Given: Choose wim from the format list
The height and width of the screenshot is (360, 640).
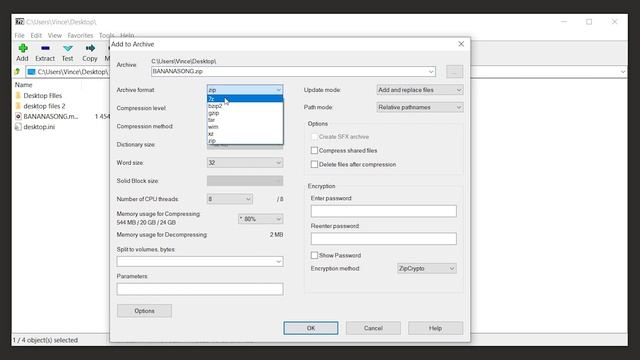Looking at the screenshot, I should click(x=245, y=127).
